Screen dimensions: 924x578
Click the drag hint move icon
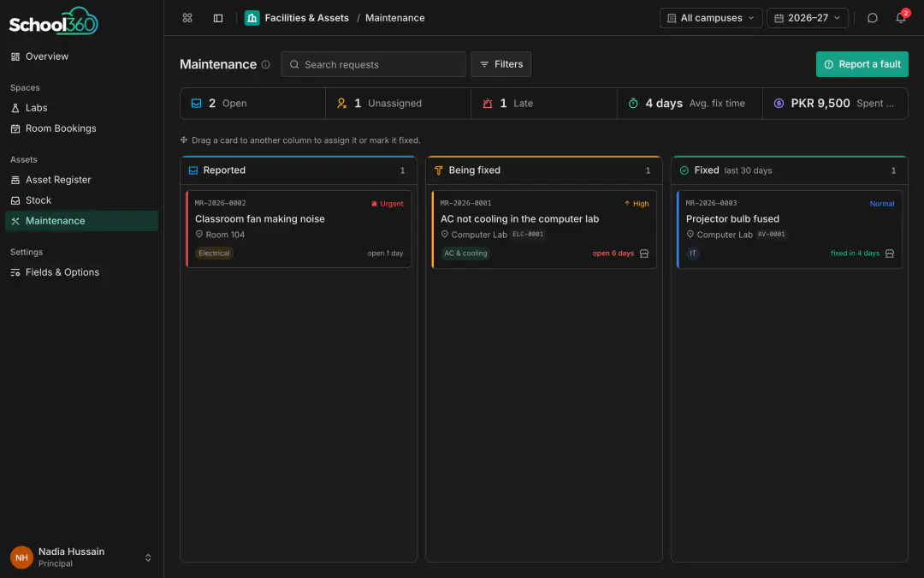(x=184, y=140)
